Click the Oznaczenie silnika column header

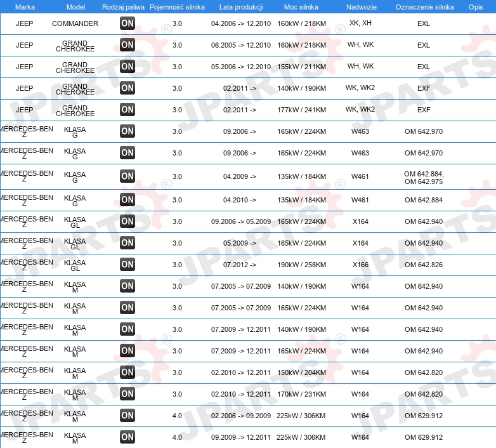tap(425, 7)
